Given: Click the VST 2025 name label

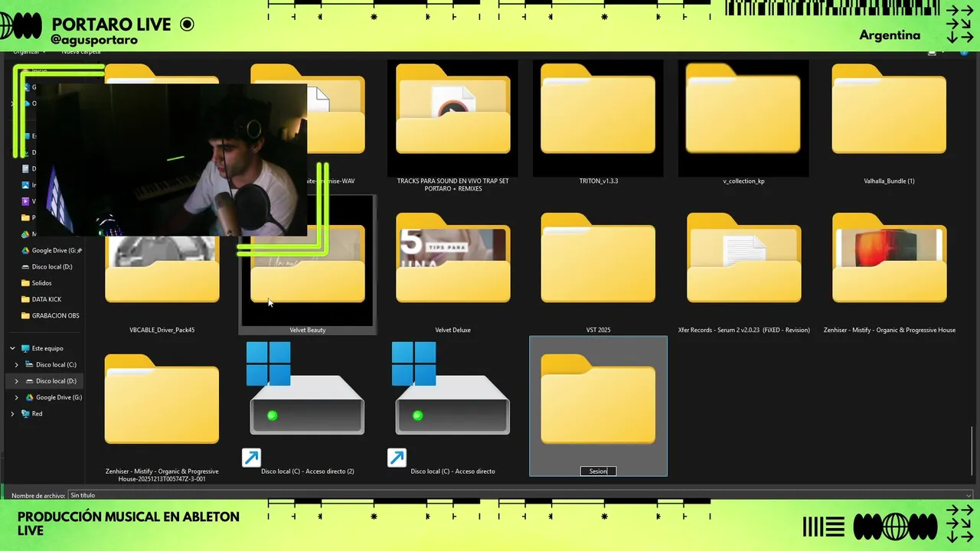Looking at the screenshot, I should pyautogui.click(x=598, y=330).
